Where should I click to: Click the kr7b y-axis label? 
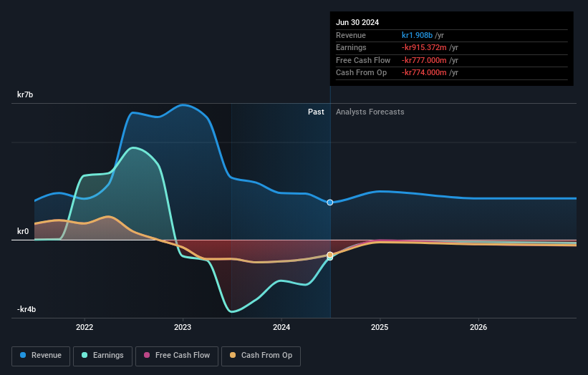point(25,94)
